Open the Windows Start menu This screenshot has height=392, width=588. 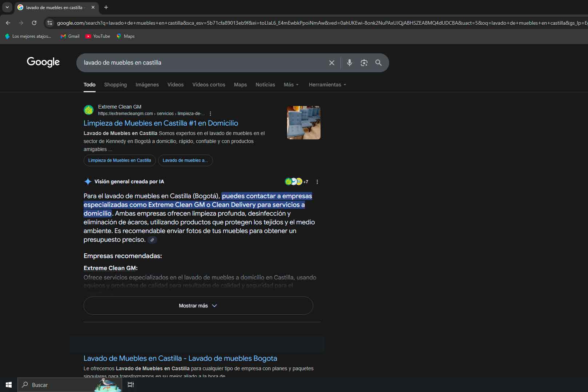click(9, 385)
